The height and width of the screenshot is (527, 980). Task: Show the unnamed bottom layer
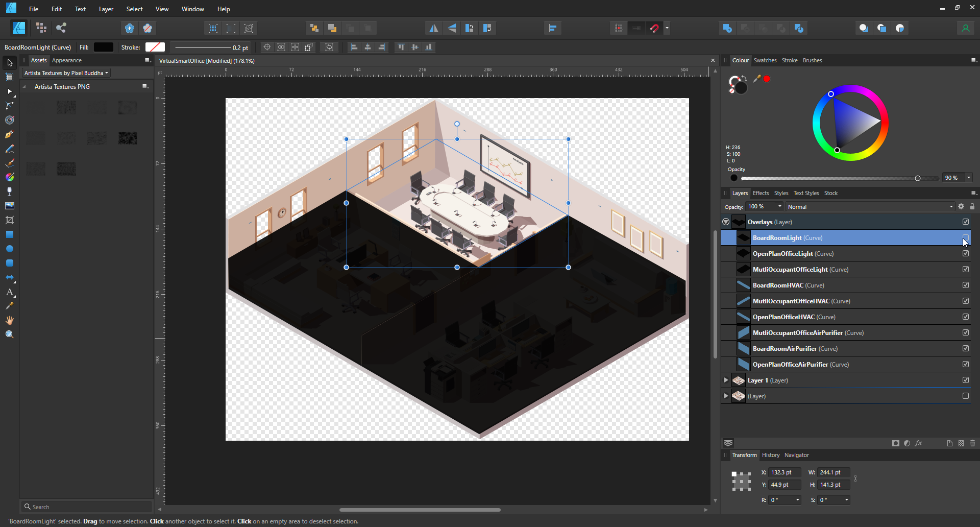click(966, 396)
